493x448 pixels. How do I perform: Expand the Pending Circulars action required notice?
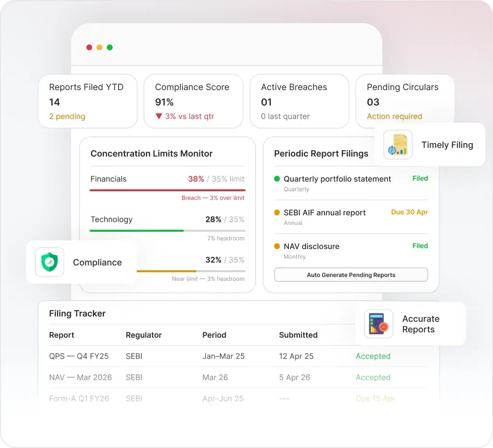[x=393, y=116]
